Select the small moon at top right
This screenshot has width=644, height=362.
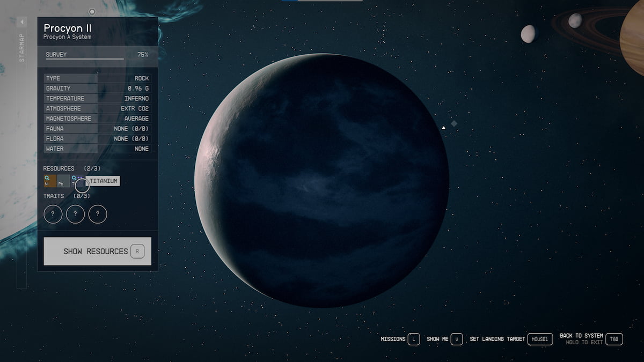click(528, 33)
